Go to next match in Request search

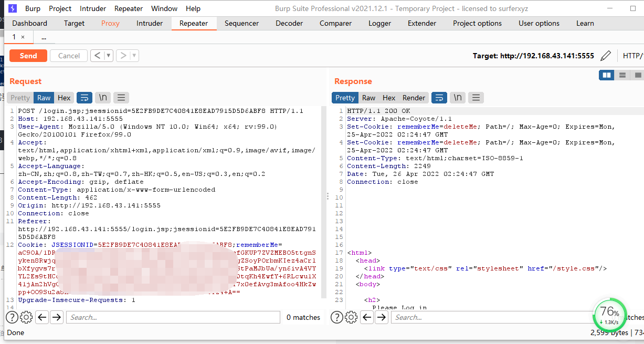pyautogui.click(x=57, y=317)
